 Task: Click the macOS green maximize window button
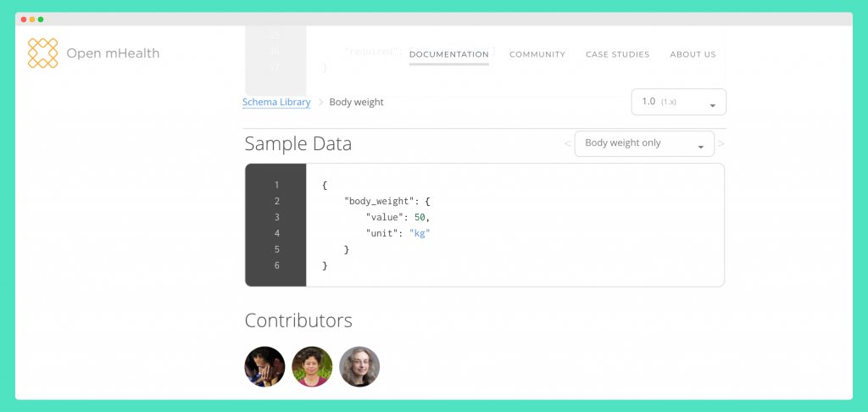41,19
